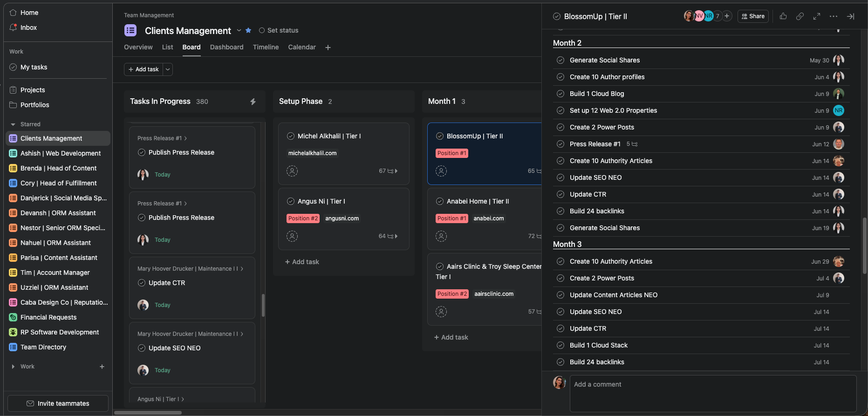
Task: Click the Position #1 tag on BlossomUp card
Action: [452, 153]
